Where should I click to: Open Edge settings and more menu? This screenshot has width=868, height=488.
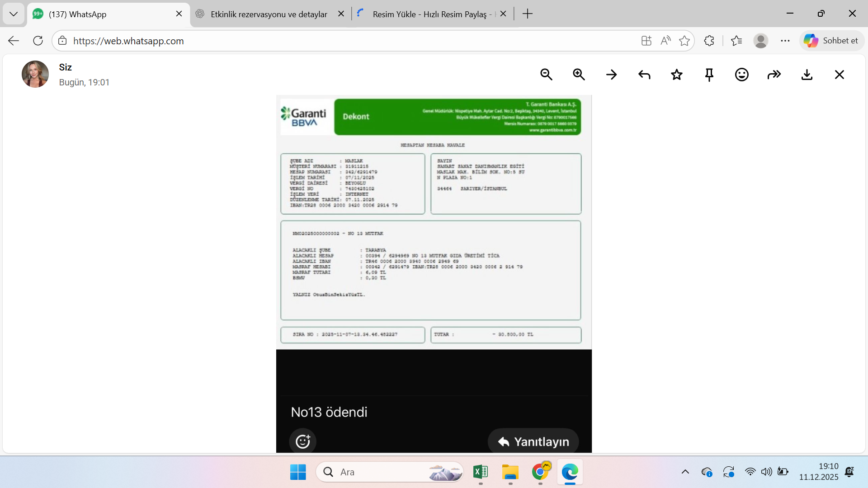click(x=785, y=41)
